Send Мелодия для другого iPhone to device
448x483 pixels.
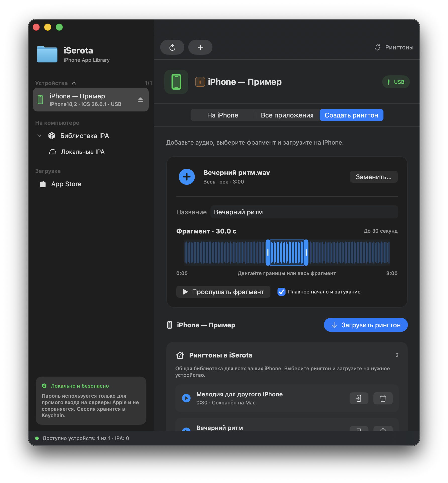tap(359, 398)
